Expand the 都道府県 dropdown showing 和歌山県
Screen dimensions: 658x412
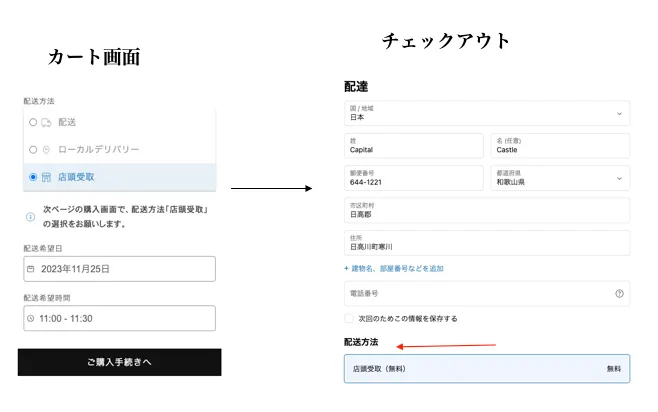click(x=560, y=178)
